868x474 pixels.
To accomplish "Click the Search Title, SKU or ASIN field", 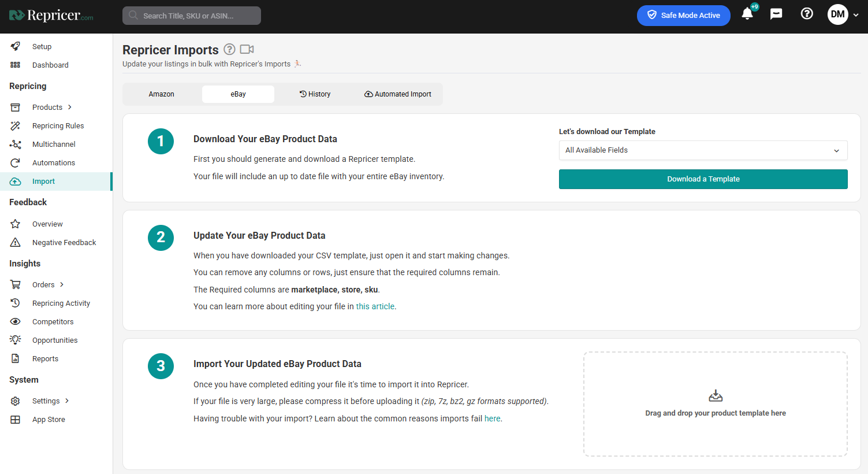I will coord(192,16).
